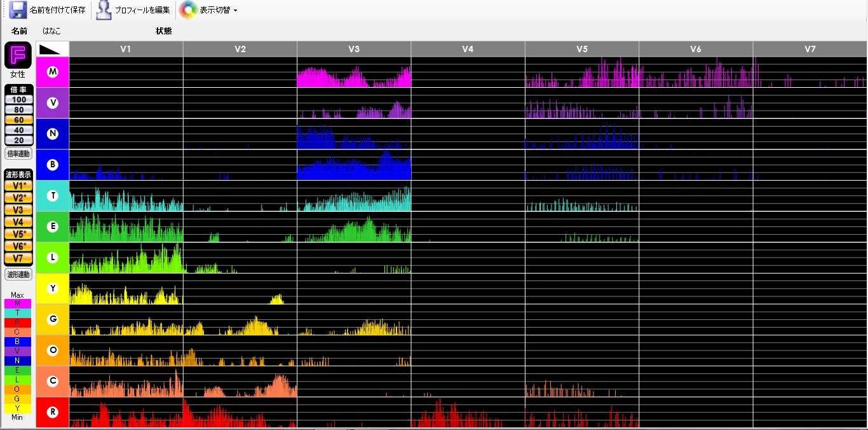Set magnification to 20

click(x=18, y=140)
